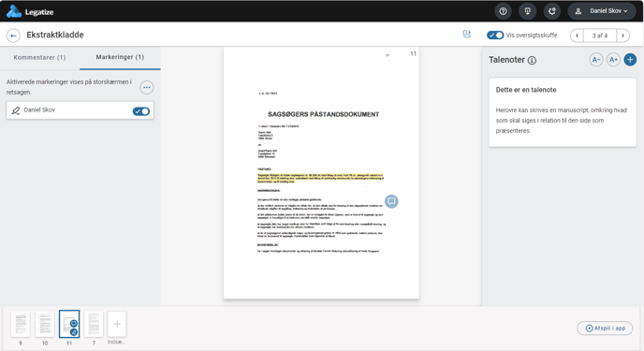Screen dimensions: 644x351
Task: Go to next page with right chevron
Action: coord(622,36)
